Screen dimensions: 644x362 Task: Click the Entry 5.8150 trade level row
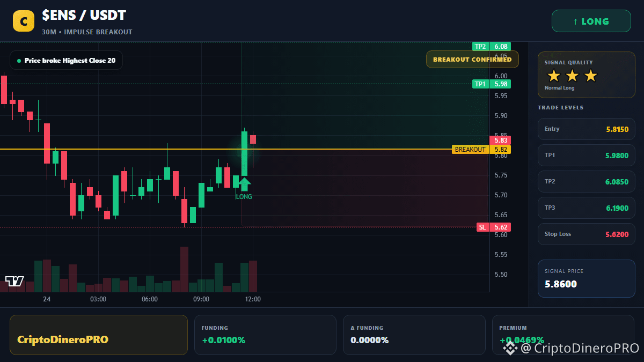pyautogui.click(x=586, y=129)
